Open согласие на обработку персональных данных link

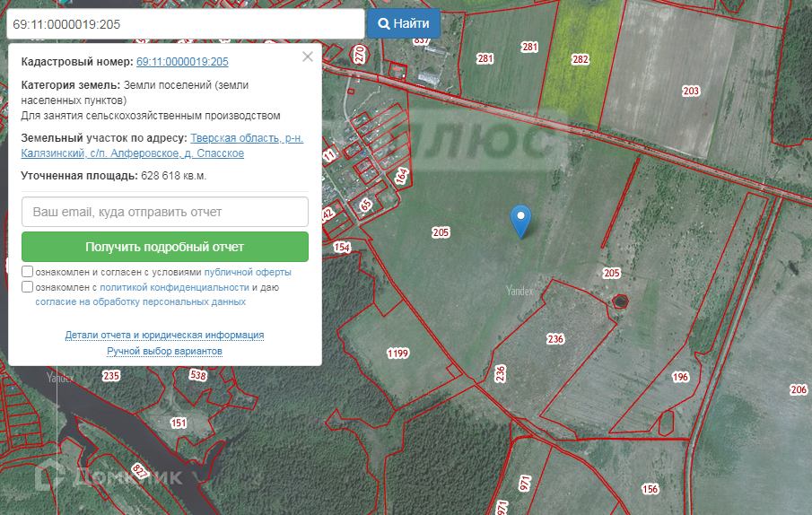coord(140,301)
